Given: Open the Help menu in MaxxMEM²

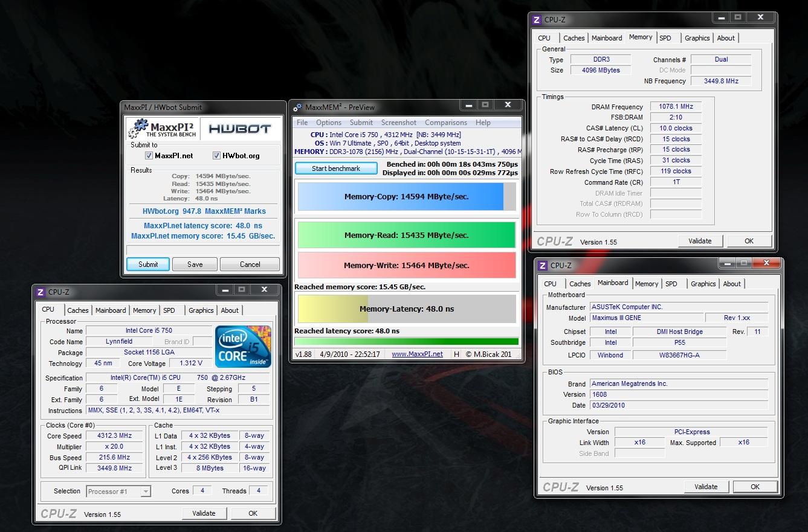Looking at the screenshot, I should [x=483, y=123].
